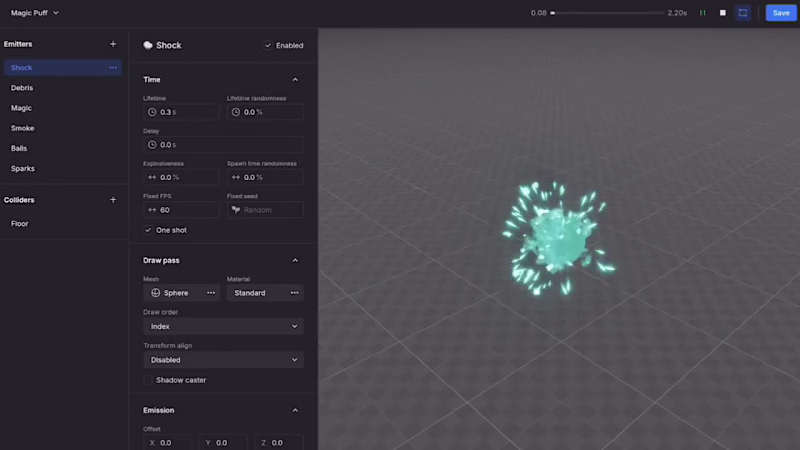This screenshot has height=450, width=800.
Task: Toggle the Enabled checkbox for Shock
Action: 268,45
